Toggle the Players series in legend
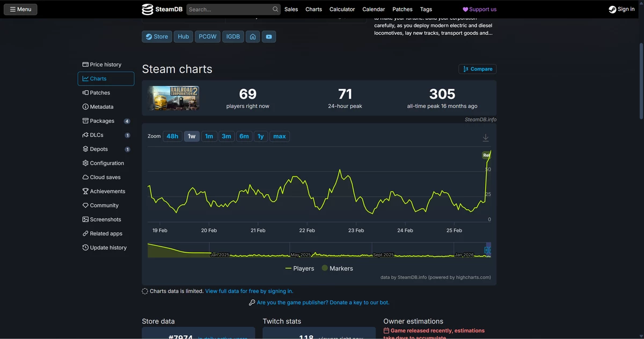 pyautogui.click(x=300, y=268)
